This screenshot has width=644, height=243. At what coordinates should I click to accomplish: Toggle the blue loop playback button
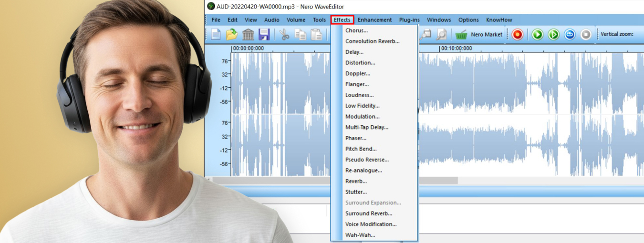(570, 34)
